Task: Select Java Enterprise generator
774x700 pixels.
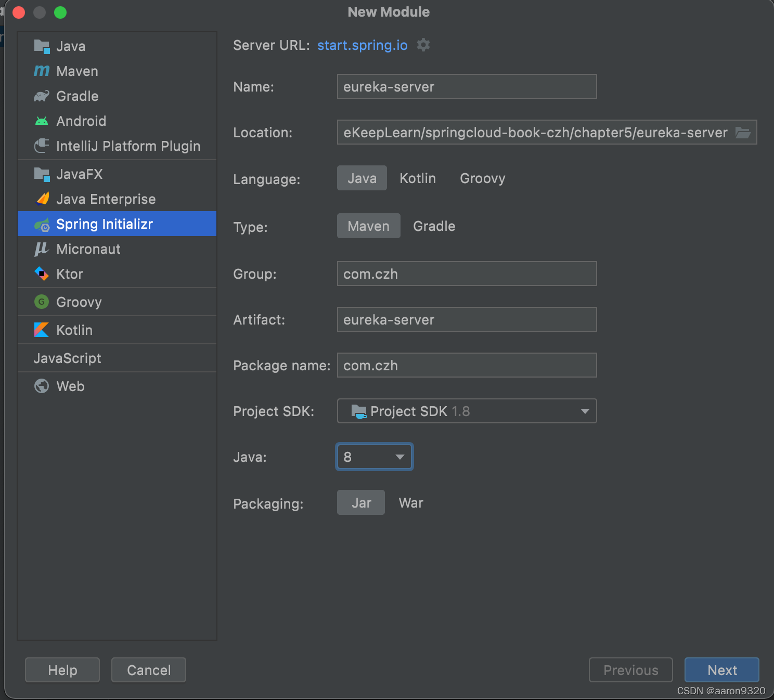Action: click(x=117, y=199)
